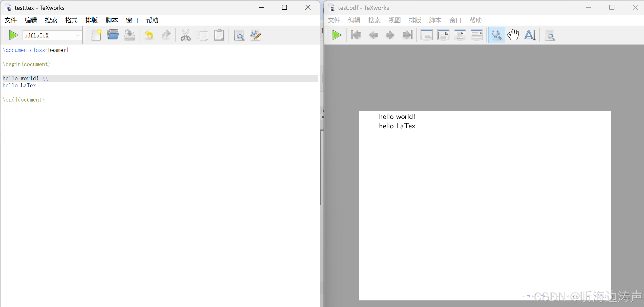Open 窗口 menu in editor window

(132, 20)
